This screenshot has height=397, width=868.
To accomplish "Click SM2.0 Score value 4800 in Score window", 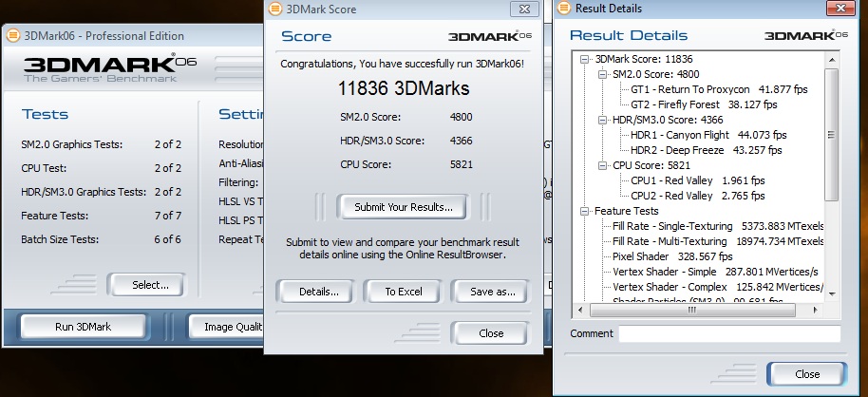I will [x=462, y=118].
